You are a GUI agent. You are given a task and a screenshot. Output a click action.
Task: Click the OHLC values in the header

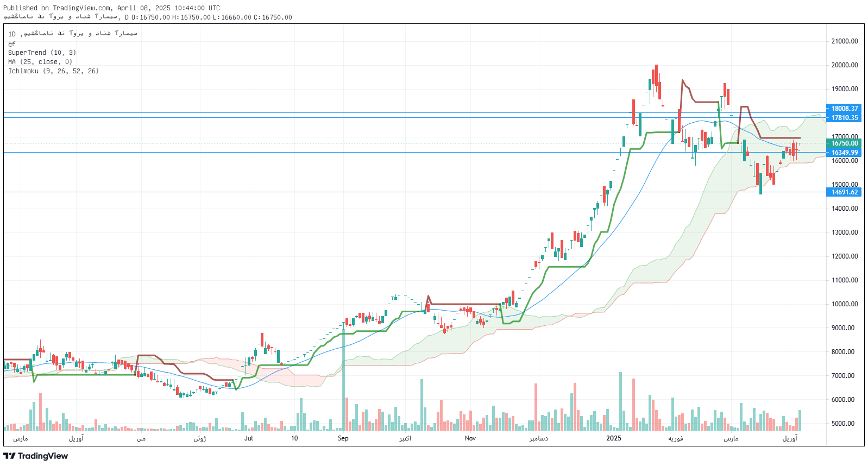[x=212, y=17]
